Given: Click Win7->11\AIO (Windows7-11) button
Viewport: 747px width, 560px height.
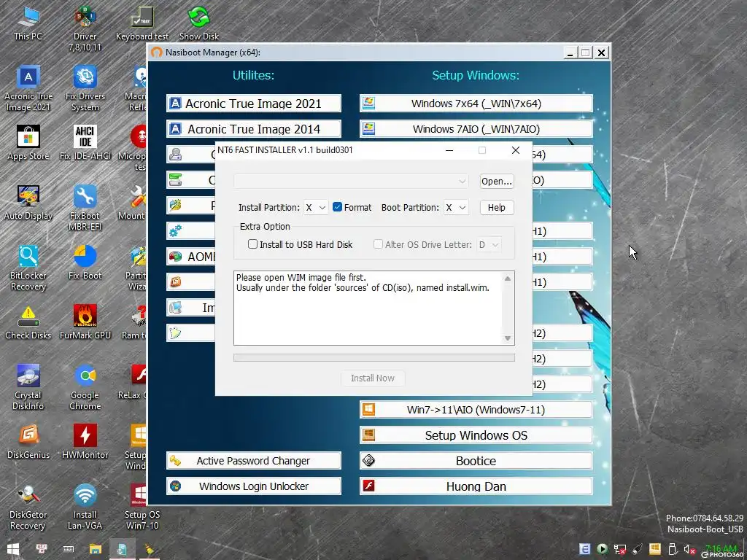Looking at the screenshot, I should click(x=476, y=410).
